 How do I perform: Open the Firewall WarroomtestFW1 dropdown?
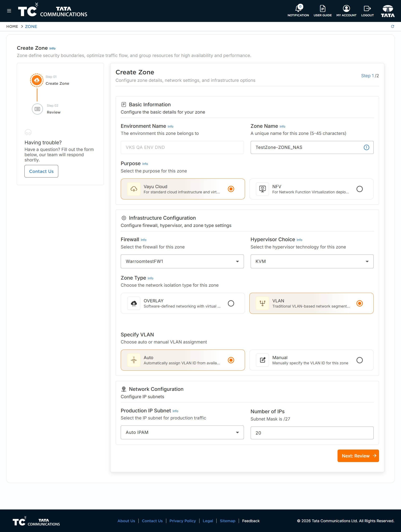coord(182,261)
